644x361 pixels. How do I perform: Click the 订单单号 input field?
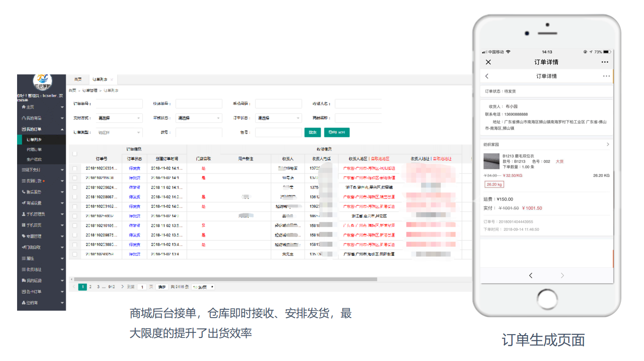[119, 104]
